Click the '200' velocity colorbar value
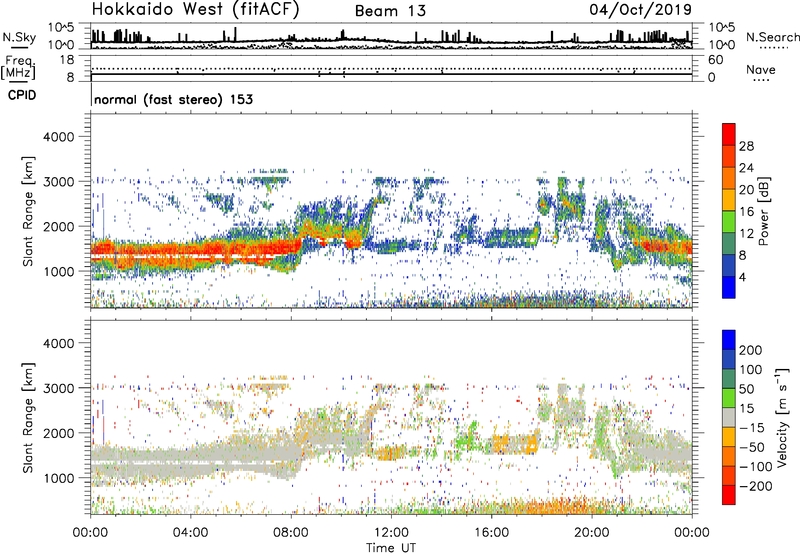The height and width of the screenshot is (554, 800). coord(751,350)
